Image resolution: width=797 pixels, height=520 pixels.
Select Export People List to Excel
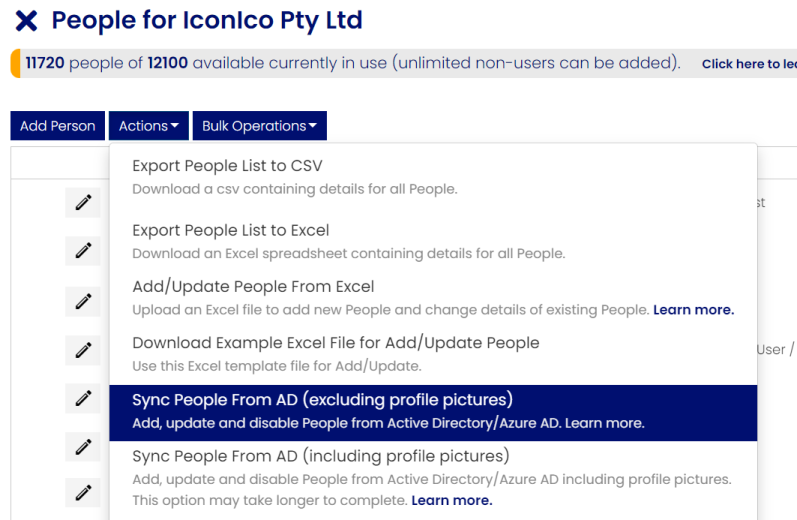click(x=433, y=241)
